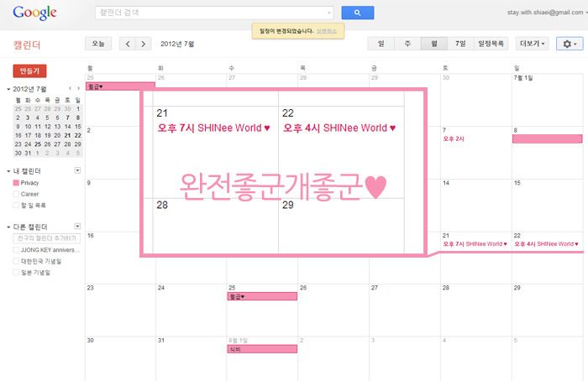The image size is (588, 381).
Task: Click 실행취소 undo link in notification
Action: click(326, 31)
